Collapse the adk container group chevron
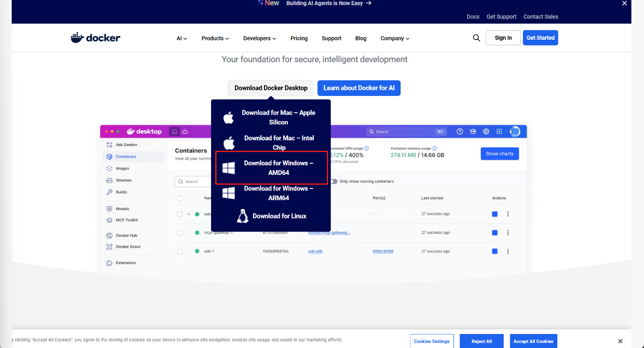644x348 pixels. pyautogui.click(x=189, y=214)
